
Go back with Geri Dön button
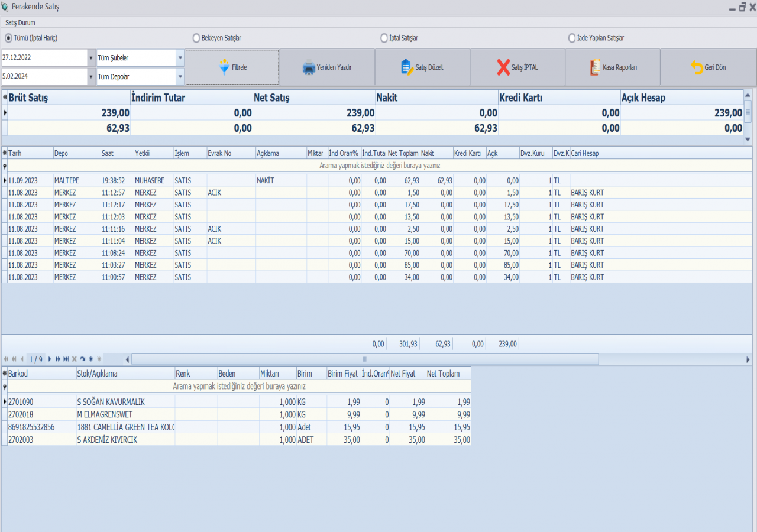[x=708, y=67]
